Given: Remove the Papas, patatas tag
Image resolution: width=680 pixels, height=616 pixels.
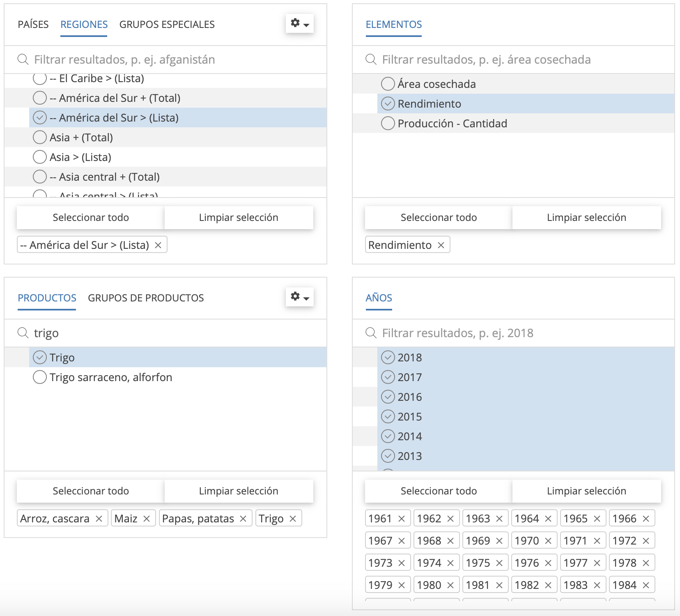Looking at the screenshot, I should [243, 519].
